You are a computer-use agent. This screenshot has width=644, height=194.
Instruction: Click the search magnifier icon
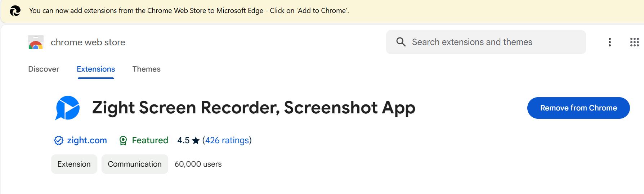pyautogui.click(x=401, y=42)
